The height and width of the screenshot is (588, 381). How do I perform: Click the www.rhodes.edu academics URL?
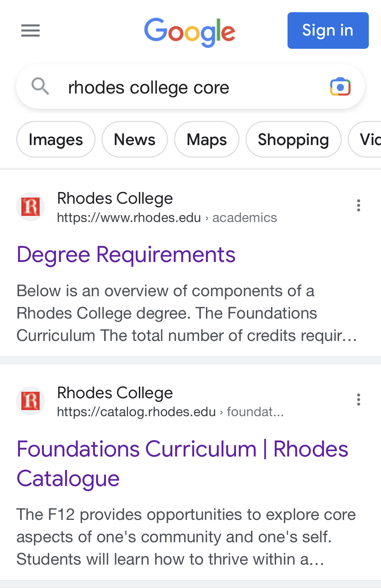(x=167, y=218)
